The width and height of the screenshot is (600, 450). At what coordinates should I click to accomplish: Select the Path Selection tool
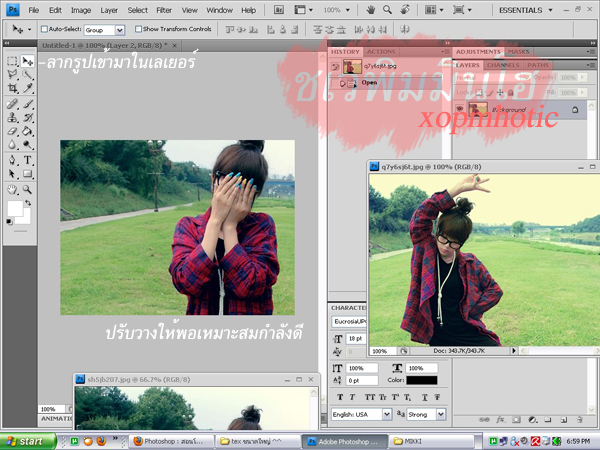pos(12,174)
